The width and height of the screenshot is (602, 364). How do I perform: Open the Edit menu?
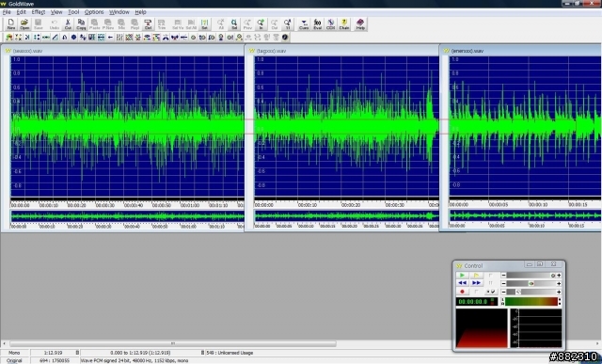coord(21,12)
